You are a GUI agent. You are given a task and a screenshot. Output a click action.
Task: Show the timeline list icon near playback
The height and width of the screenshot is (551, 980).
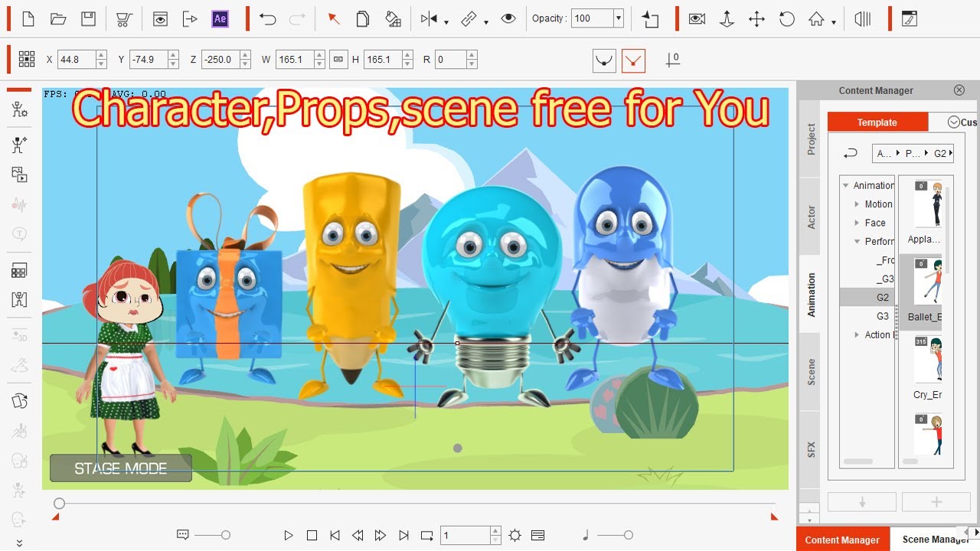pos(537,536)
